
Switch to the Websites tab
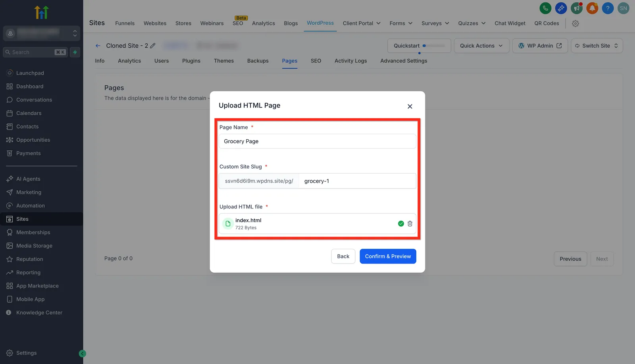(x=155, y=23)
